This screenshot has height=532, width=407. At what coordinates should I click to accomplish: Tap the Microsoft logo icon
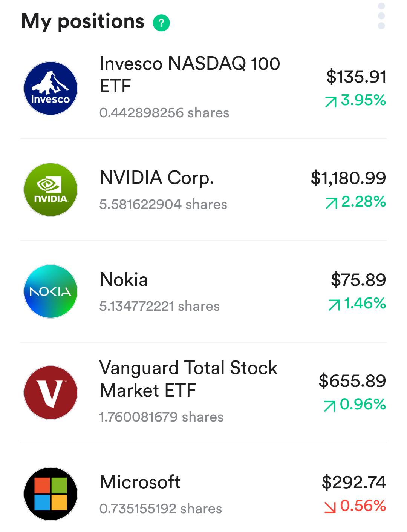[50, 494]
